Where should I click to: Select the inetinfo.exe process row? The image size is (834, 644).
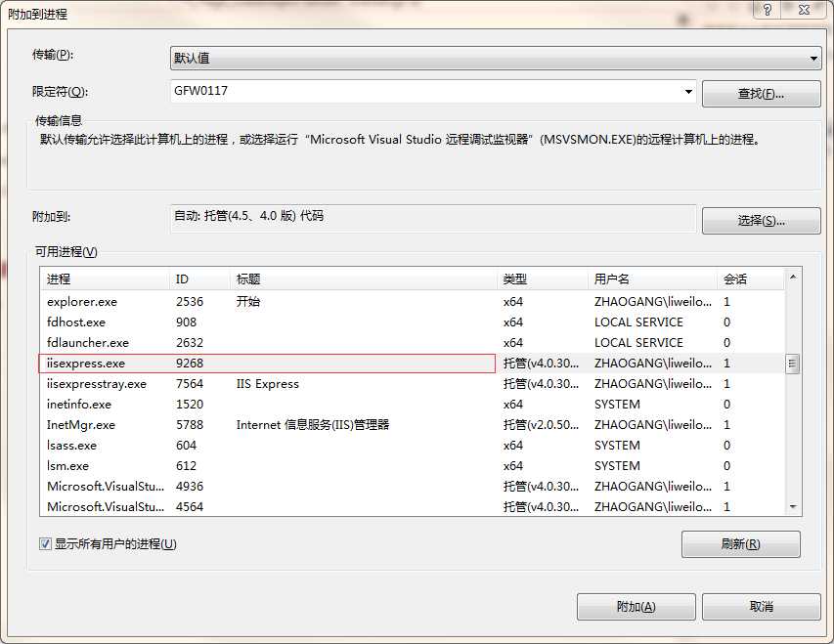point(413,405)
